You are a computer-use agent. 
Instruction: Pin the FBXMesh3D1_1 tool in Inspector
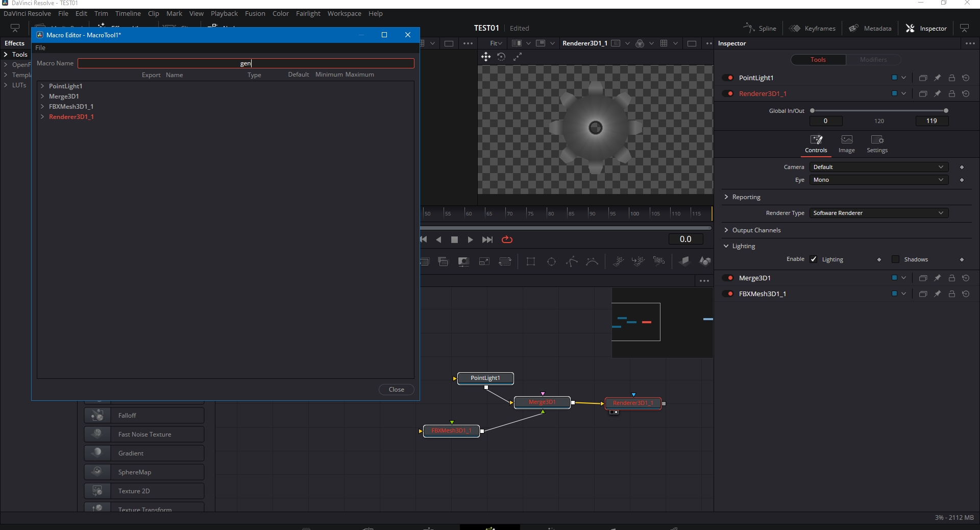click(x=938, y=294)
